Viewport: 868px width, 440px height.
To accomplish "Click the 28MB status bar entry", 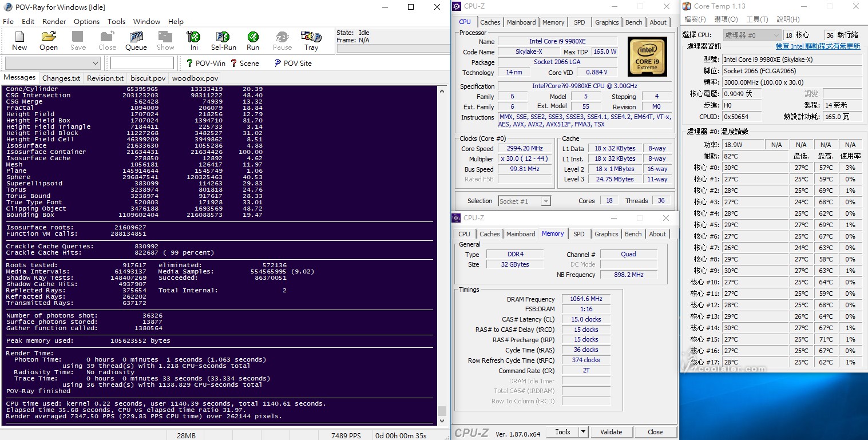I will pos(186,435).
